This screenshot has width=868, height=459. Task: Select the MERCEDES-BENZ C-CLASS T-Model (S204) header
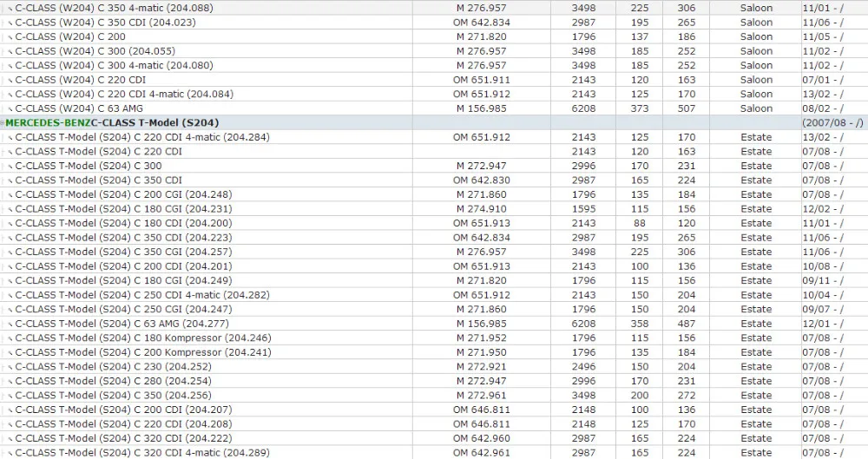tap(434, 123)
